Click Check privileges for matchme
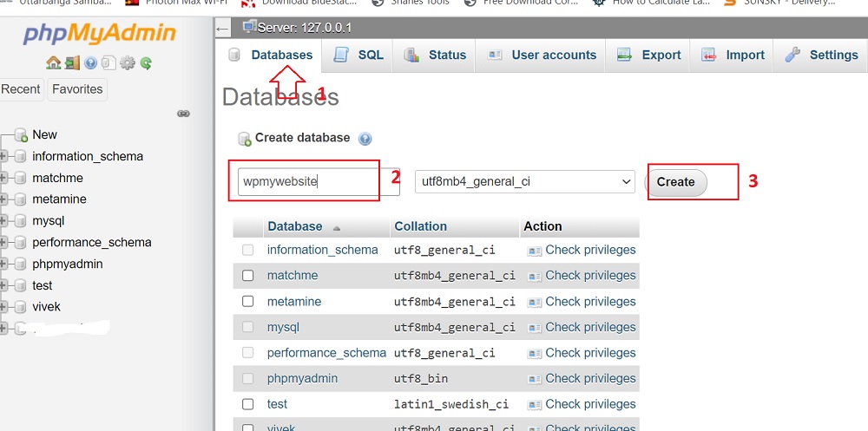Image resolution: width=868 pixels, height=431 pixels. (582, 276)
